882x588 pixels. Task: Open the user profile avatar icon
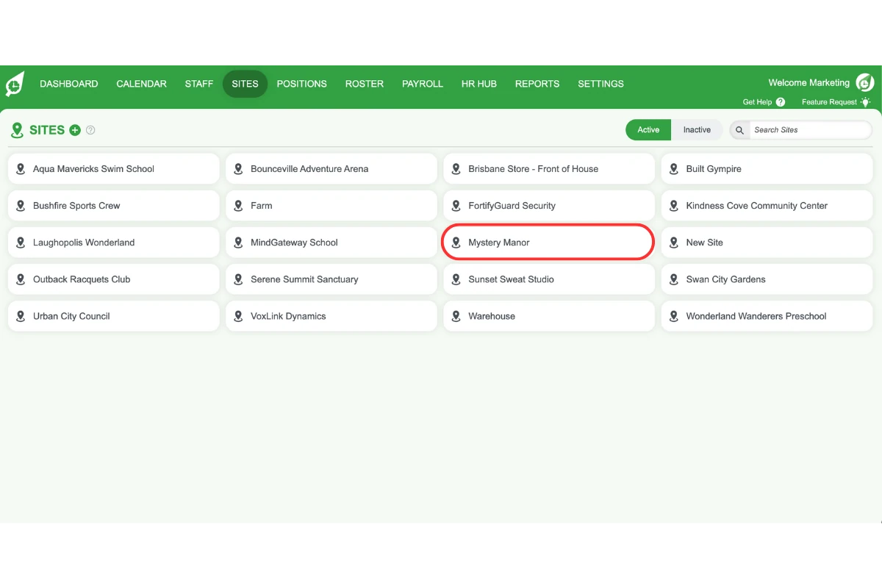tap(865, 83)
